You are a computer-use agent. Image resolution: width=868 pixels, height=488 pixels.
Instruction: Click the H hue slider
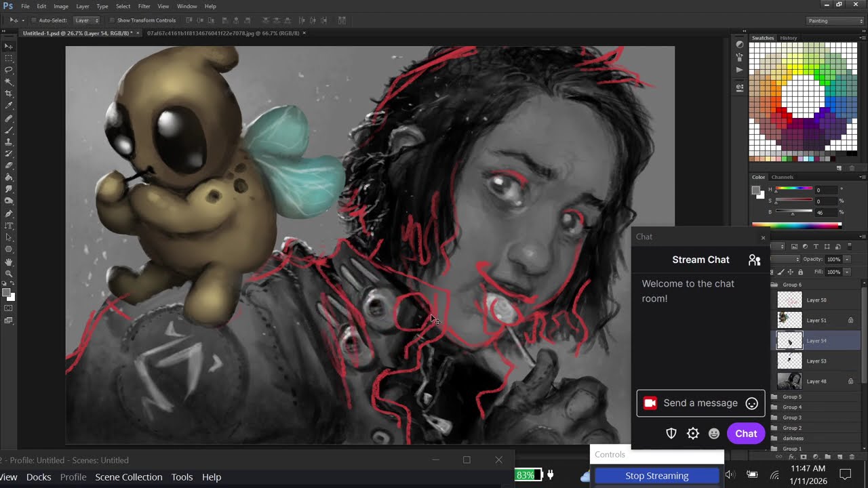[793, 189]
